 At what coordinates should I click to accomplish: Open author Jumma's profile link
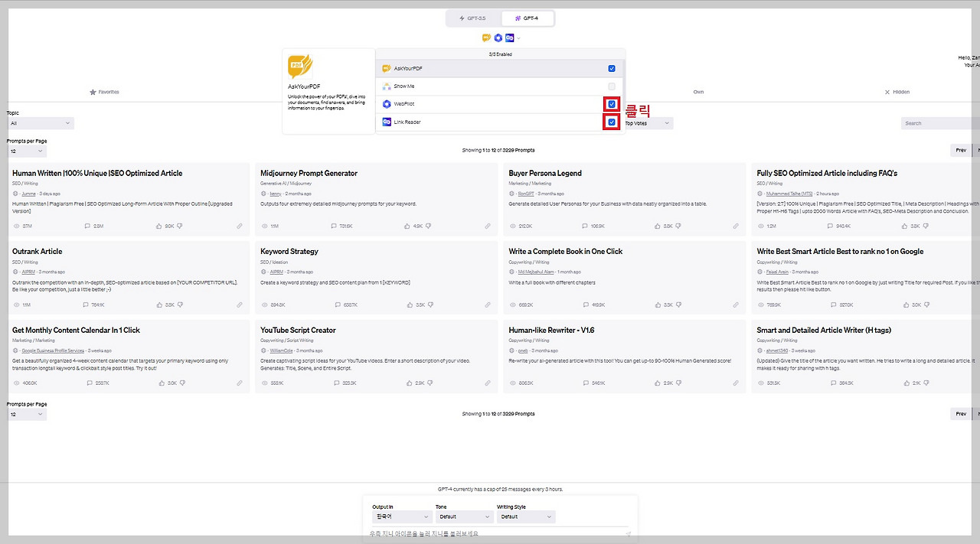point(28,194)
